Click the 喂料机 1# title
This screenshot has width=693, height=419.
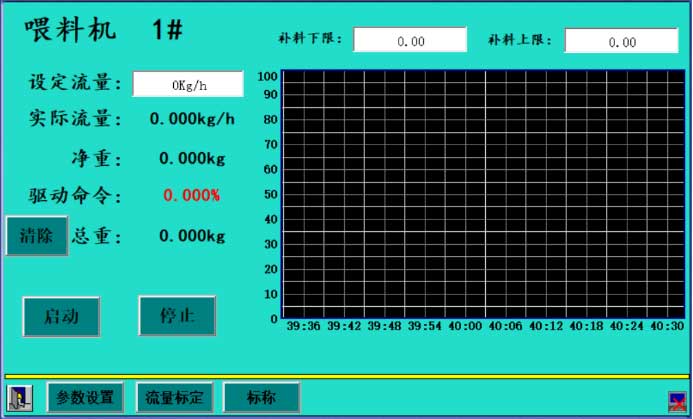click(x=104, y=30)
